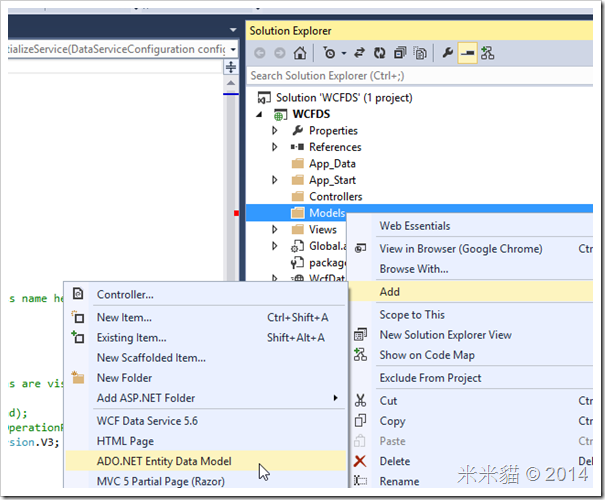
Task: Choose Delete from the context menu
Action: click(x=395, y=461)
